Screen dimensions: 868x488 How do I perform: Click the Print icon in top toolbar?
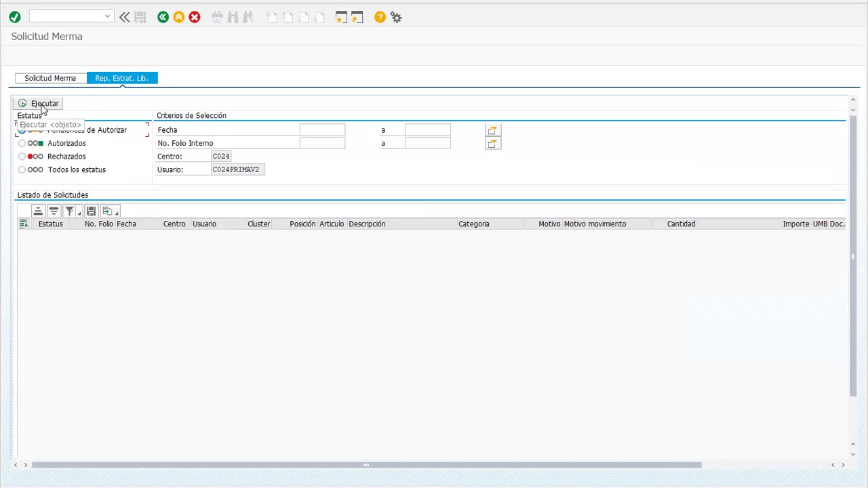click(x=218, y=17)
